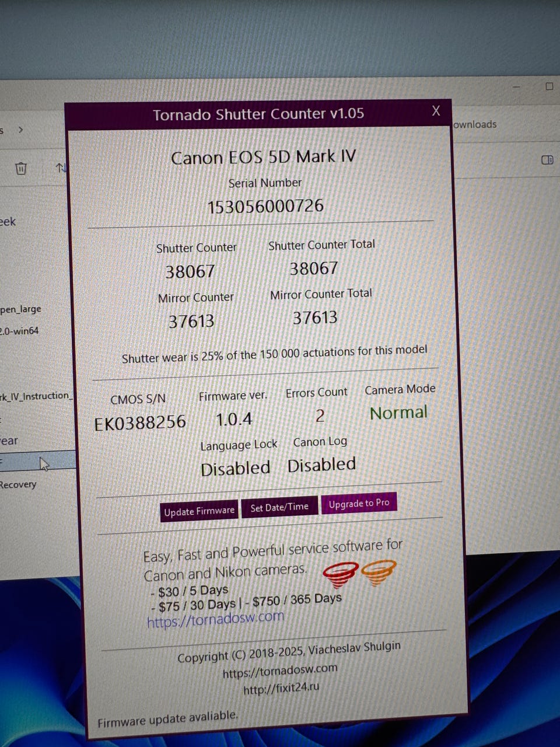This screenshot has width=560, height=747.
Task: Select the Recovery item in File Explorer
Action: coord(18,484)
